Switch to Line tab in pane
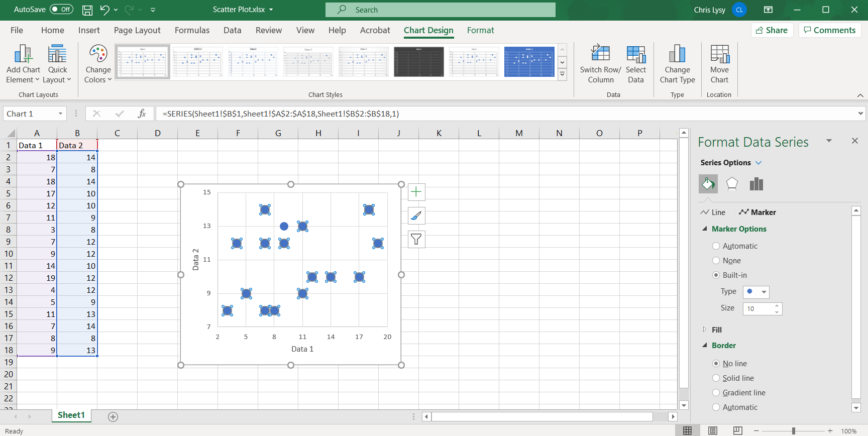Image resolution: width=868 pixels, height=436 pixels. (713, 212)
